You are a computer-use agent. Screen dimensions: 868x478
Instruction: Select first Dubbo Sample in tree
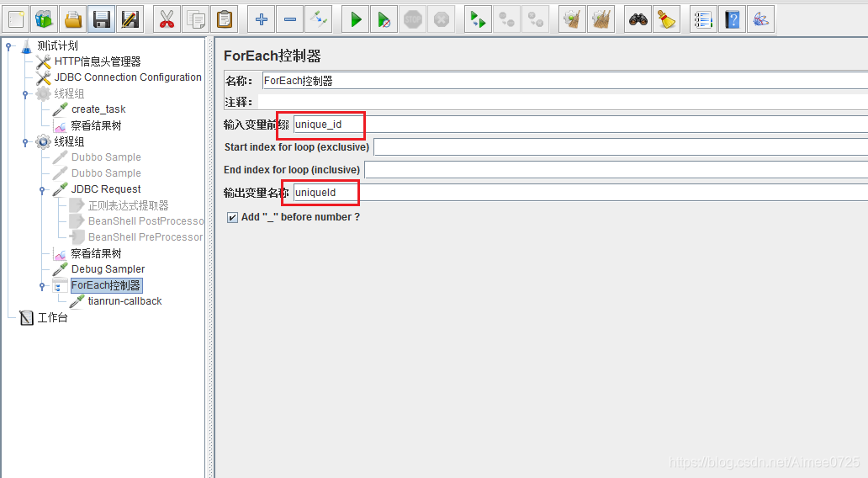pyautogui.click(x=106, y=157)
